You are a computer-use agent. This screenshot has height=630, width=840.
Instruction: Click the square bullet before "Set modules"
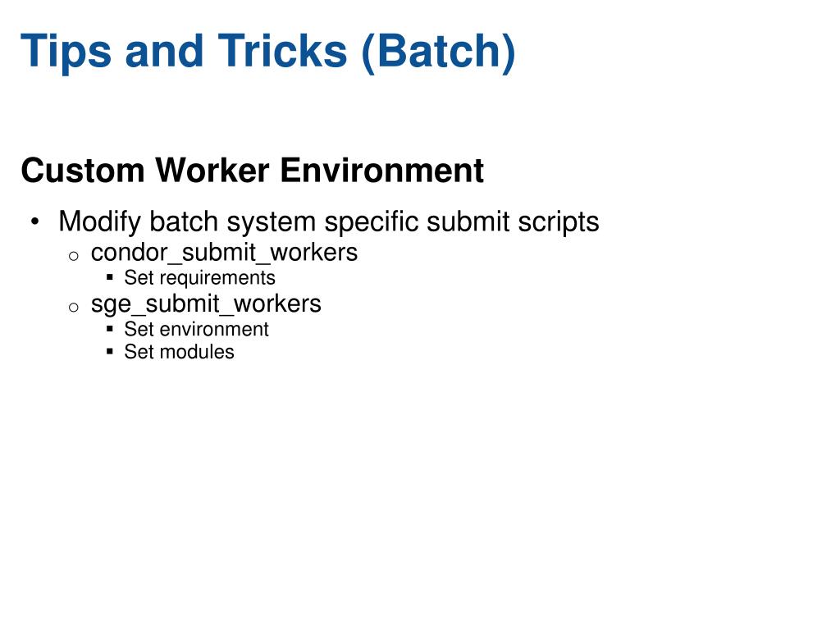[x=110, y=351]
